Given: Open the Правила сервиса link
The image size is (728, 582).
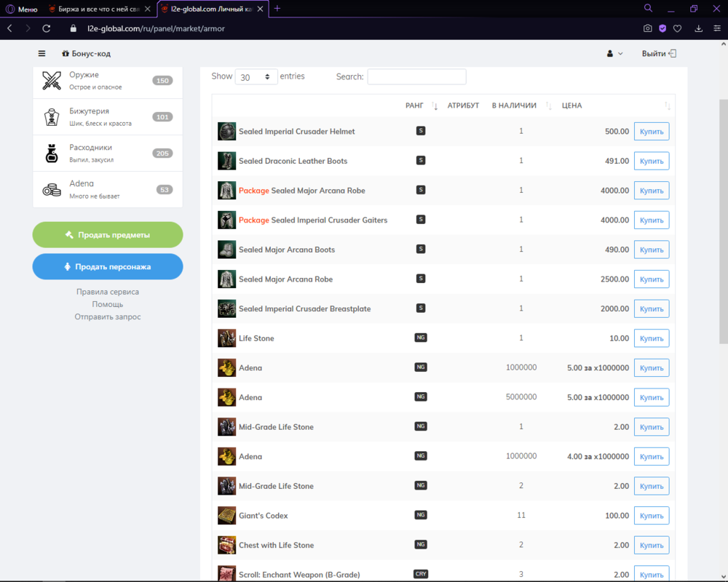Looking at the screenshot, I should pos(108,292).
